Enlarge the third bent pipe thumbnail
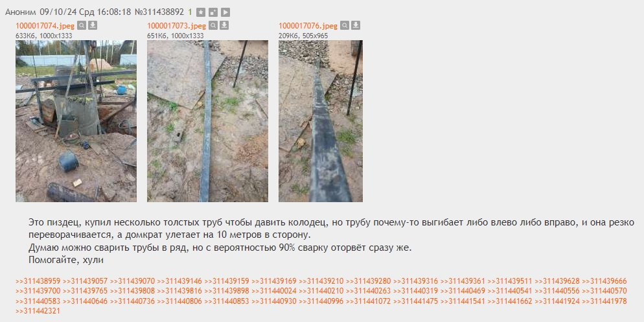 [320, 121]
